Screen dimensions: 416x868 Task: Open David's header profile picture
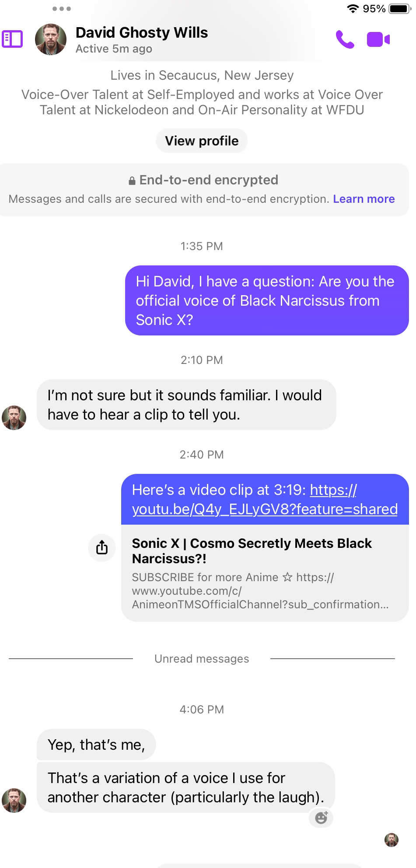(51, 39)
